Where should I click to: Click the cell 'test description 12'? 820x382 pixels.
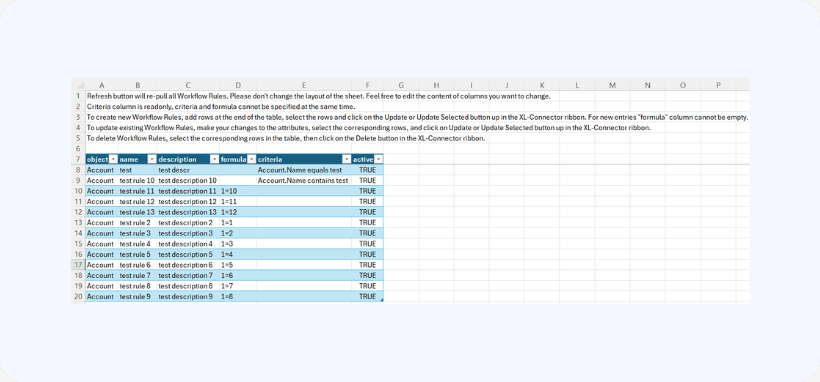(x=188, y=201)
